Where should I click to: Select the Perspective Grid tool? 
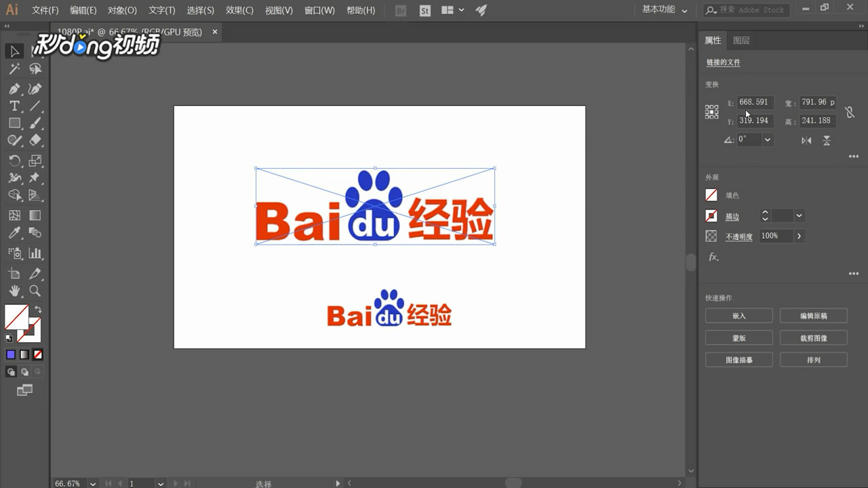[x=35, y=195]
